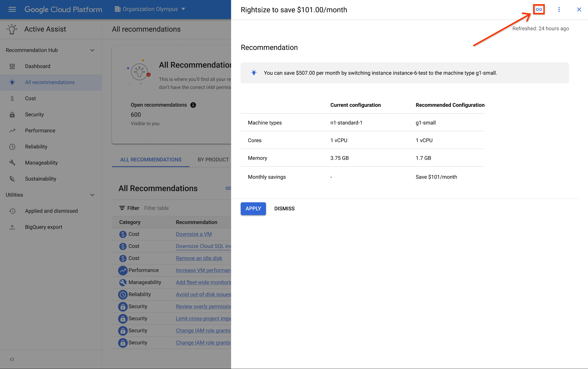
Task: Click the ALL RECOMMENDATIONS tab
Action: (x=151, y=159)
